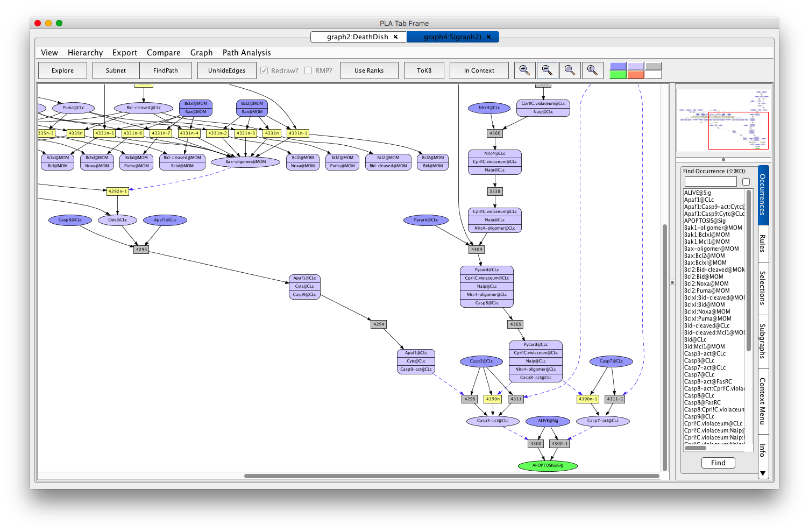The height and width of the screenshot is (532, 809).
Task: Select the ALIVE@Sig graph node
Action: pyautogui.click(x=548, y=421)
